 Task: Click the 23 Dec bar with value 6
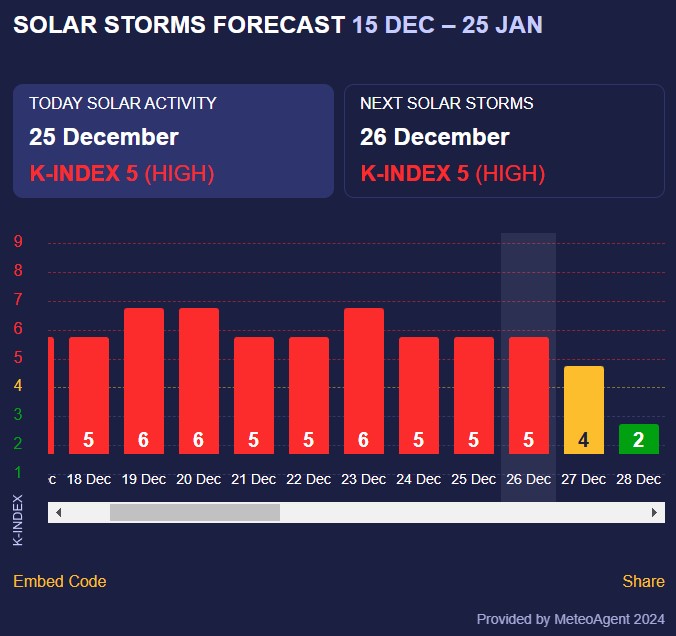[x=364, y=381]
